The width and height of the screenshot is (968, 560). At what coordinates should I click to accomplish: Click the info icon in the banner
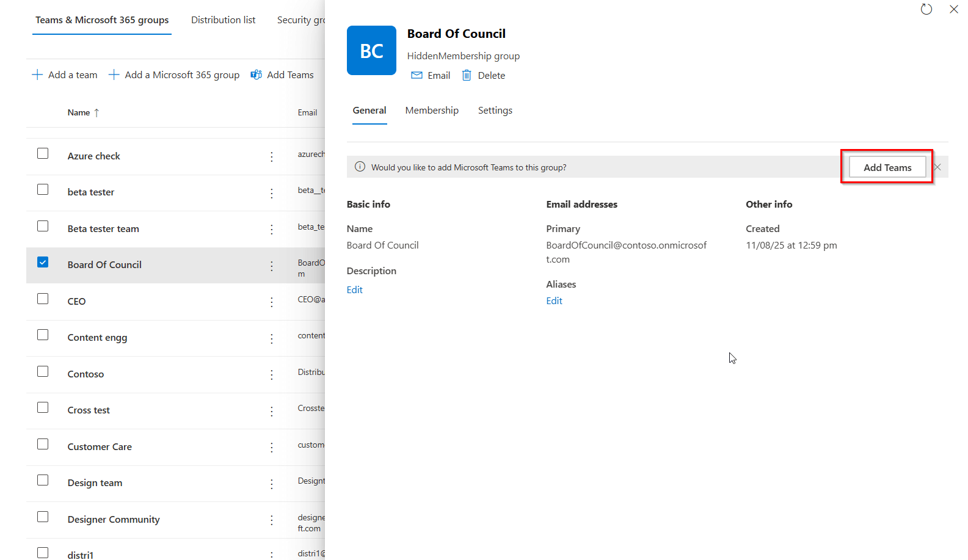[360, 167]
